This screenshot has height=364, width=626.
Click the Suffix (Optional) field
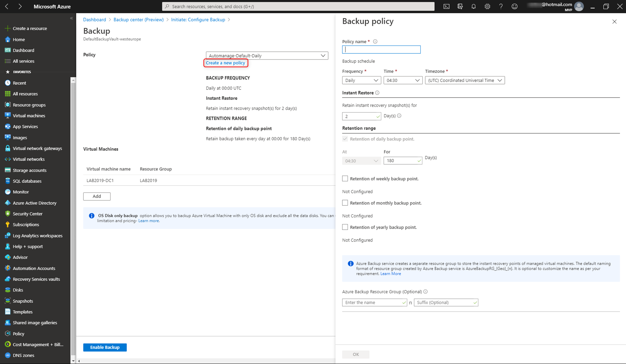click(x=446, y=302)
